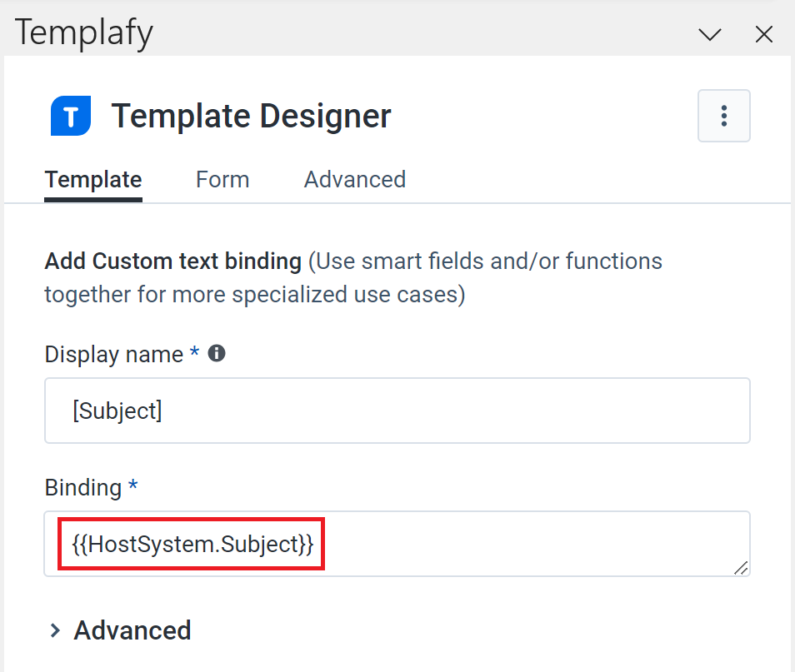Select the Binding text field

pyautogui.click(x=397, y=543)
